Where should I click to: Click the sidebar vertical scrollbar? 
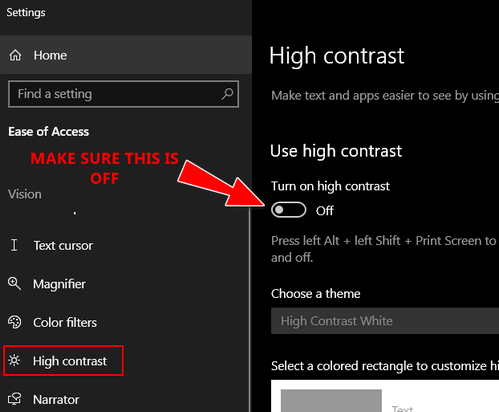[x=250, y=308]
